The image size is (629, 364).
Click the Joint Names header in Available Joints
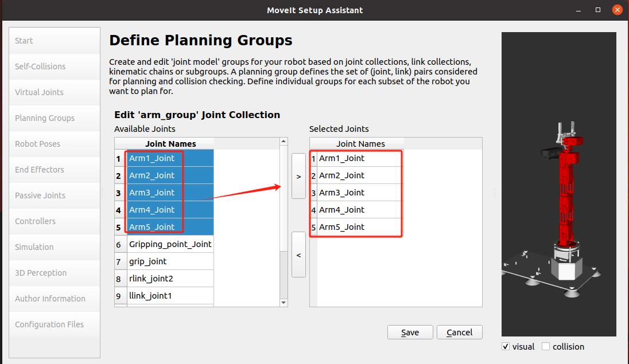click(x=170, y=144)
